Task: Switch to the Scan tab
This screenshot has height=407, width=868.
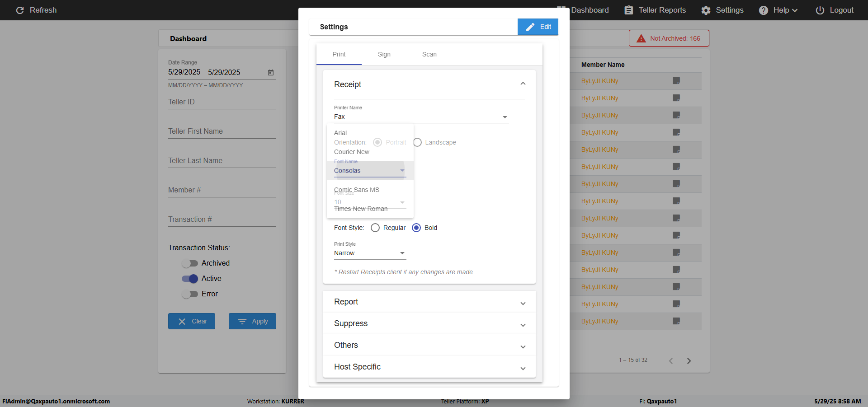Action: point(429,54)
